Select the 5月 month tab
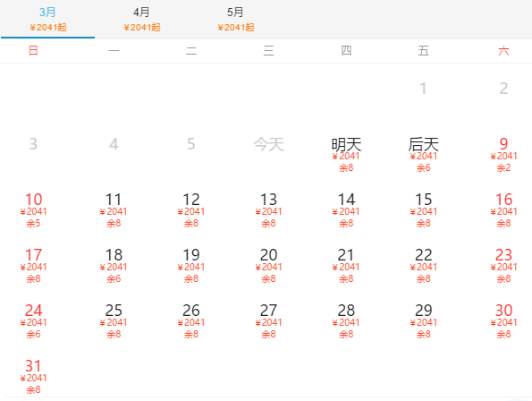The image size is (532, 401). [x=235, y=19]
